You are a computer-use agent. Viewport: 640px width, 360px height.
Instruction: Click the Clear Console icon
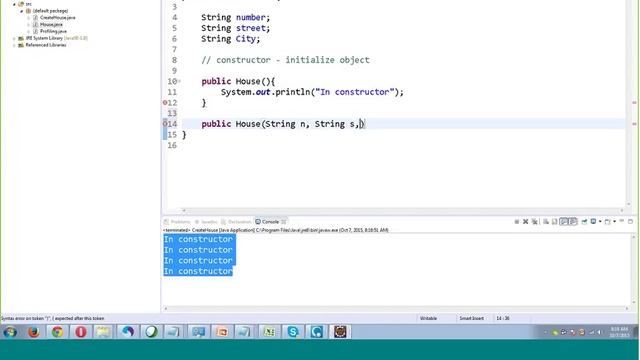[546, 222]
